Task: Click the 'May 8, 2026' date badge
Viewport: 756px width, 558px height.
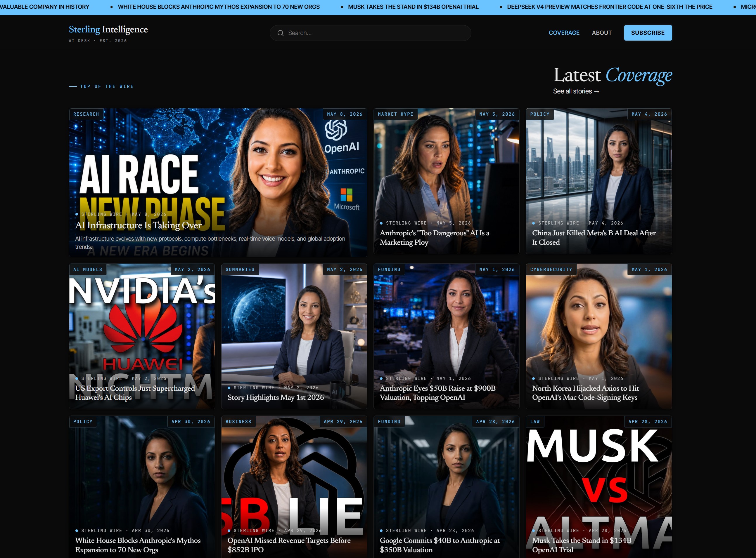Action: point(345,114)
